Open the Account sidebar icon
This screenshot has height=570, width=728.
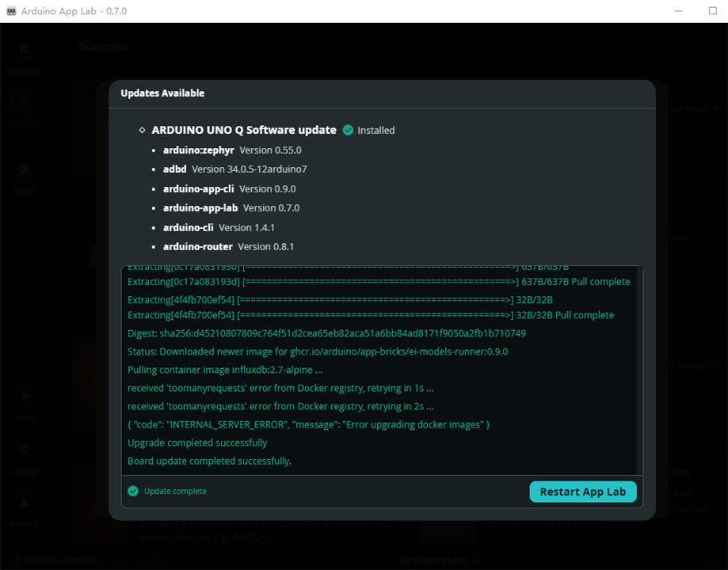tap(24, 512)
